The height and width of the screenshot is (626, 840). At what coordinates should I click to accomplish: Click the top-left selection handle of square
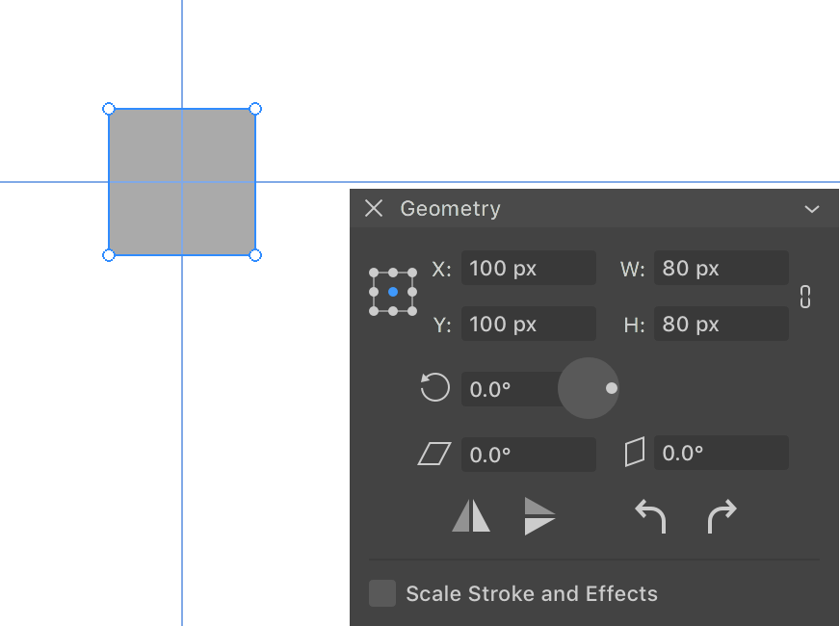pyautogui.click(x=109, y=109)
